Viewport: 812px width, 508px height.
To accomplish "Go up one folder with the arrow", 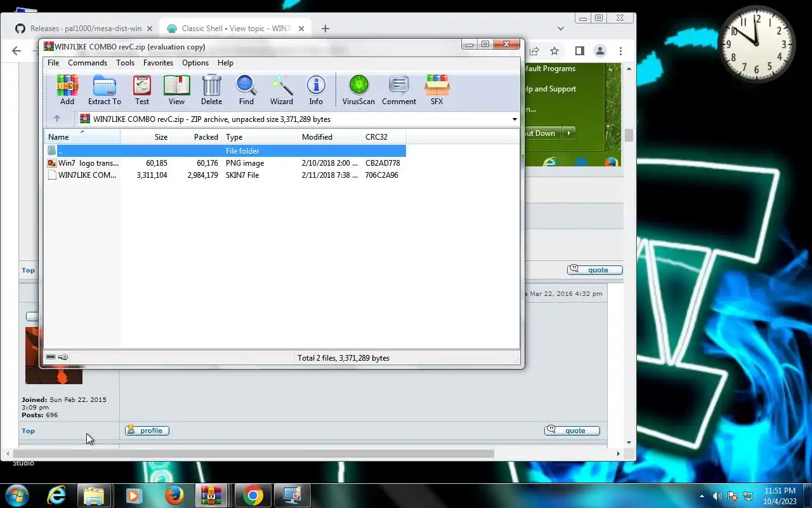I will [x=56, y=119].
